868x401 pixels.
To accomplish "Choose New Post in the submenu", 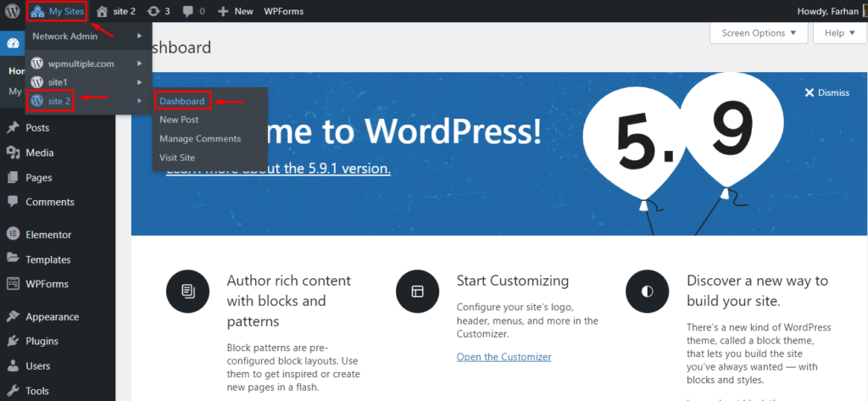I will pyautogui.click(x=179, y=120).
